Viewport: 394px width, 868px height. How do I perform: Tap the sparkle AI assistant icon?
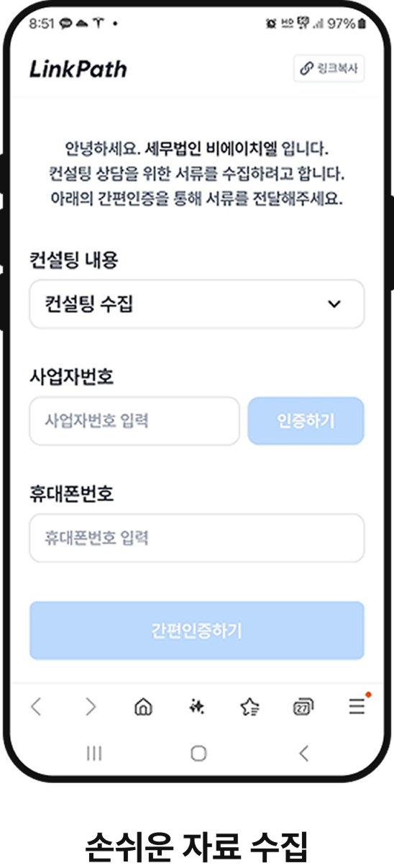(x=196, y=707)
